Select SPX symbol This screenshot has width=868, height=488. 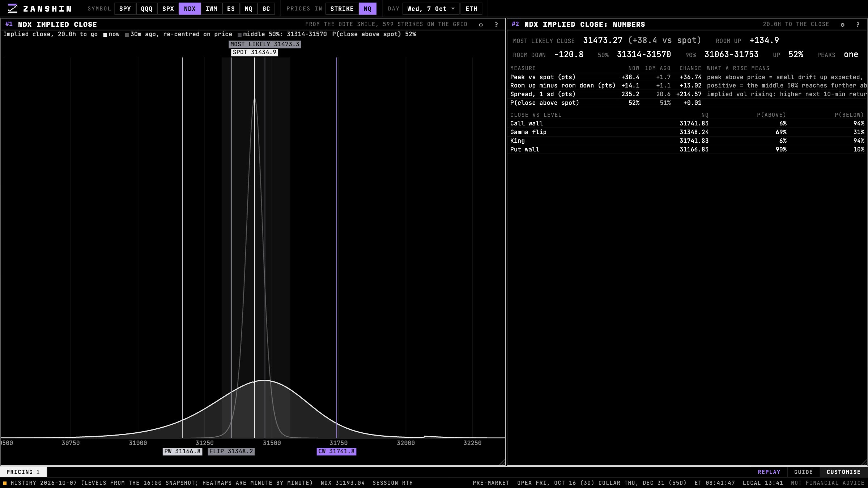coord(168,9)
